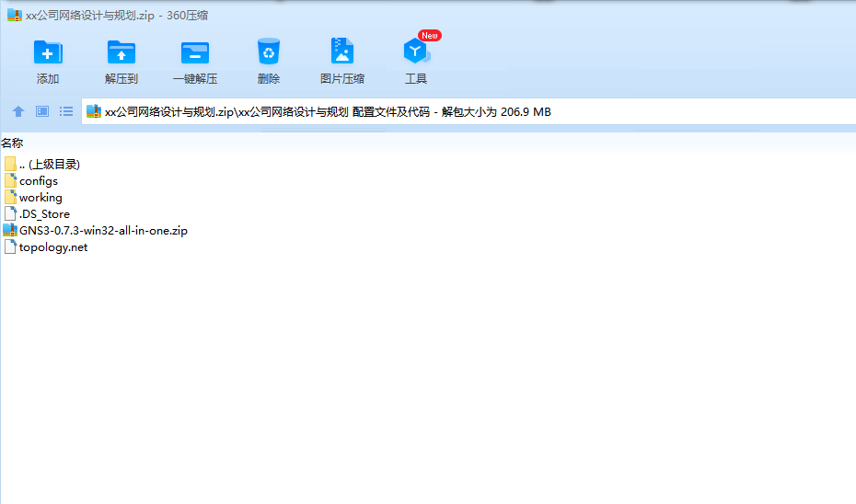Screen dimensions: 856x504
Task: Click the 解压到 (Extract to) icon
Action: pyautogui.click(x=121, y=53)
